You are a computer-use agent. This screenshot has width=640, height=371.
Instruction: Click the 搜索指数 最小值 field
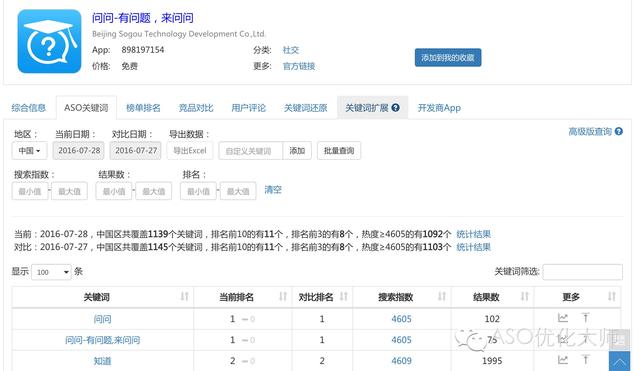(30, 191)
